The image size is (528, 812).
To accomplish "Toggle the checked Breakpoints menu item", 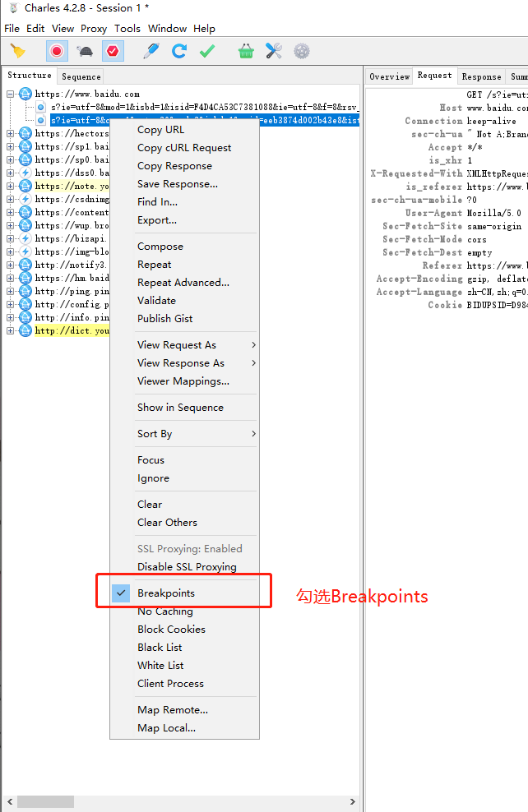I will 184,593.
